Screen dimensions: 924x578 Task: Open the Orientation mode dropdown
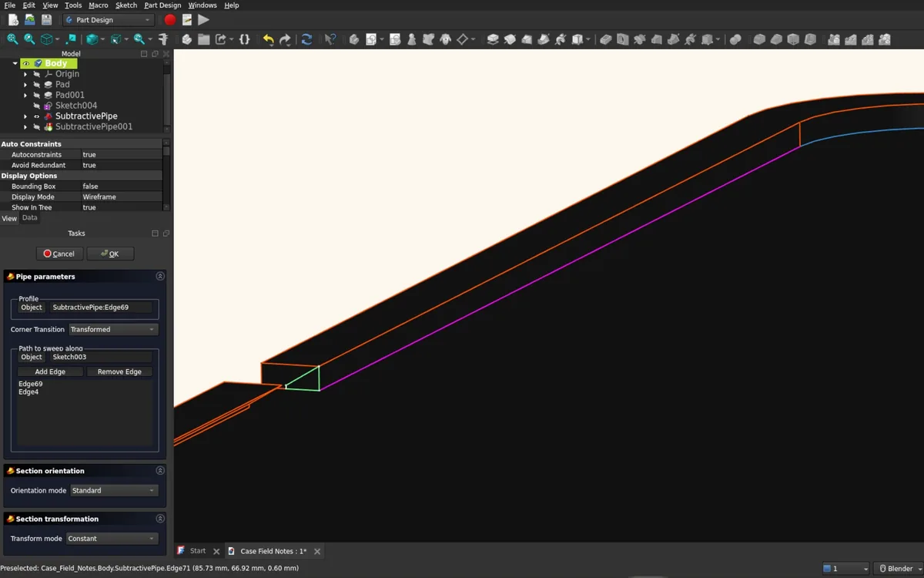[x=114, y=490]
